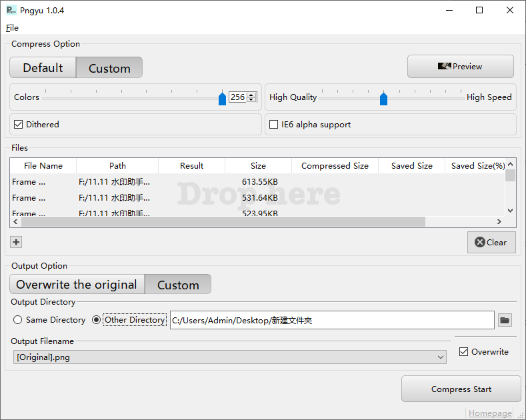Select Overwrite the original output option
The height and width of the screenshot is (420, 526).
coord(77,285)
